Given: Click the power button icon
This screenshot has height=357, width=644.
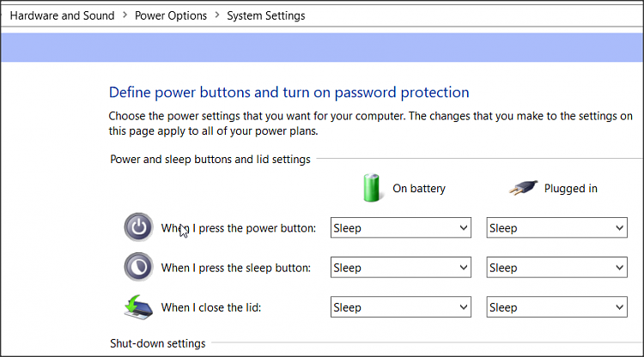Looking at the screenshot, I should click(x=138, y=227).
